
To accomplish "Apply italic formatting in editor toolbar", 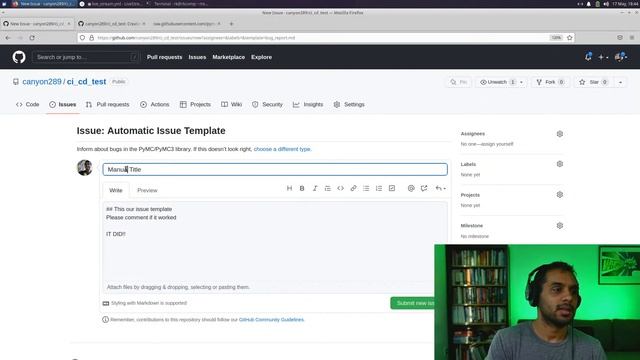I will (x=315, y=188).
